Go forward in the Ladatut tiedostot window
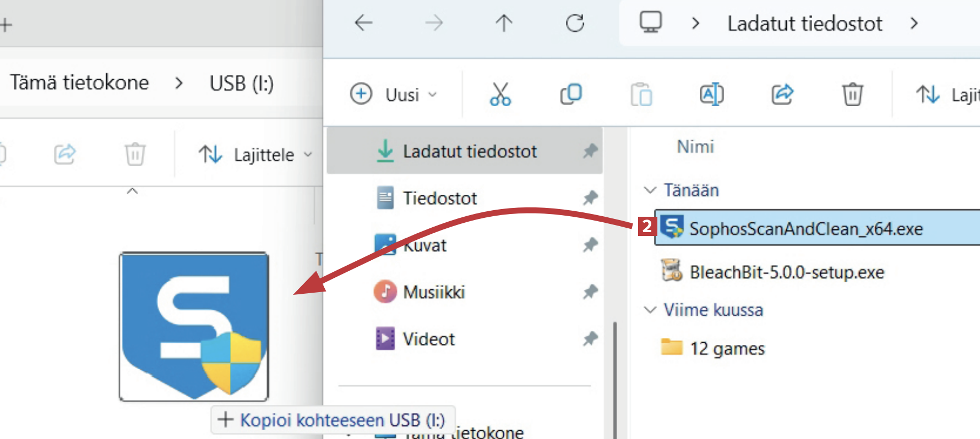Viewport: 980px width, 439px height. click(x=434, y=23)
